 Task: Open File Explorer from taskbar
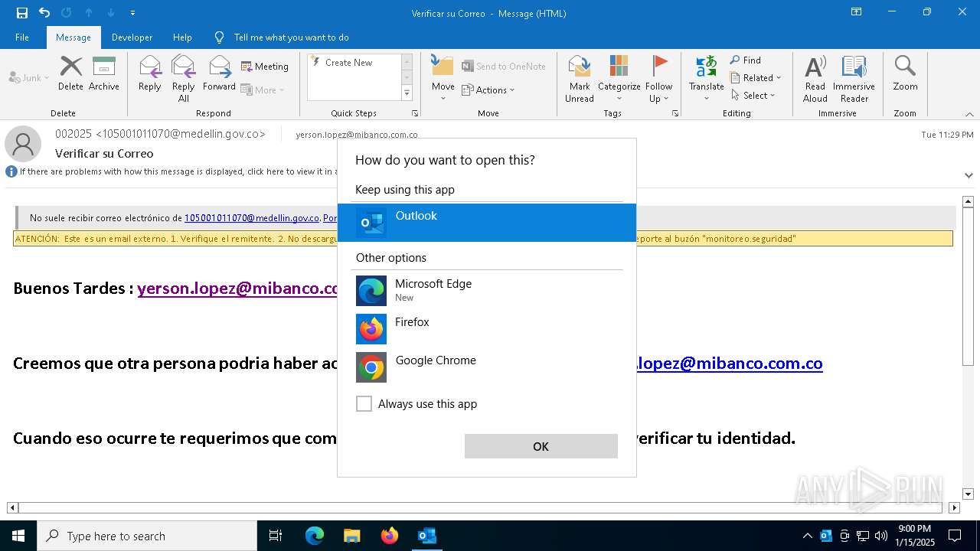coord(351,536)
